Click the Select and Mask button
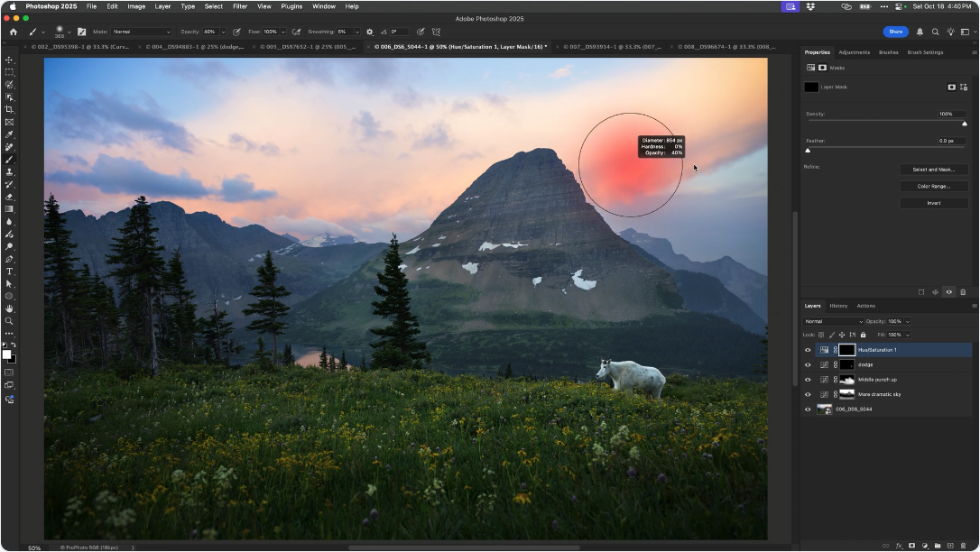Viewport: 980px width, 552px height. pyautogui.click(x=933, y=170)
